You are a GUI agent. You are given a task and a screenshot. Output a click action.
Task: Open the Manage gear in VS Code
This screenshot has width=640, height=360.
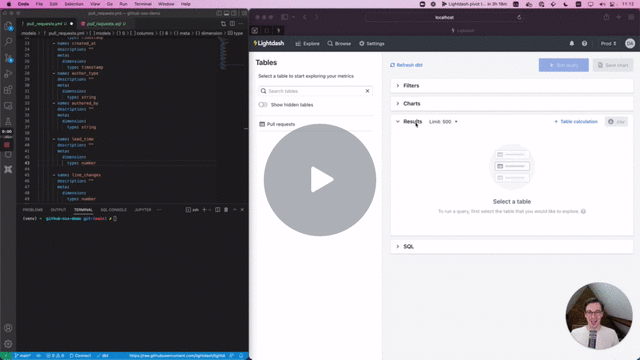[8, 344]
